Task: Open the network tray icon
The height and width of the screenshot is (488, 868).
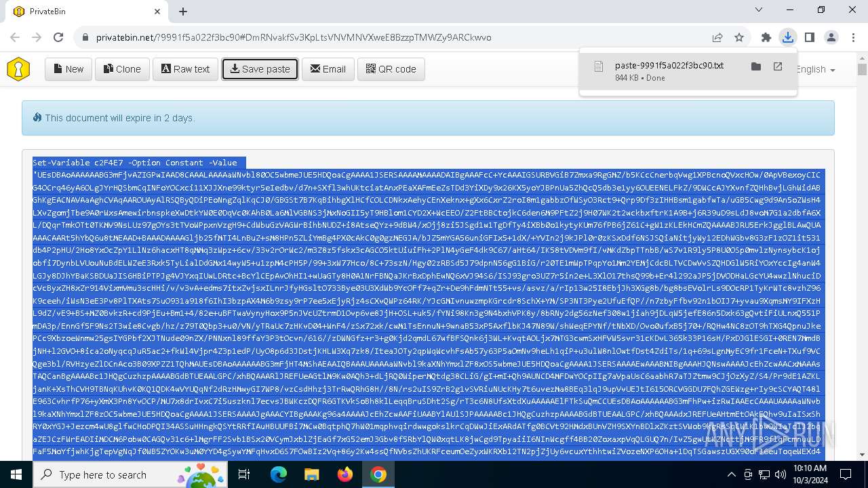Action: point(763,474)
